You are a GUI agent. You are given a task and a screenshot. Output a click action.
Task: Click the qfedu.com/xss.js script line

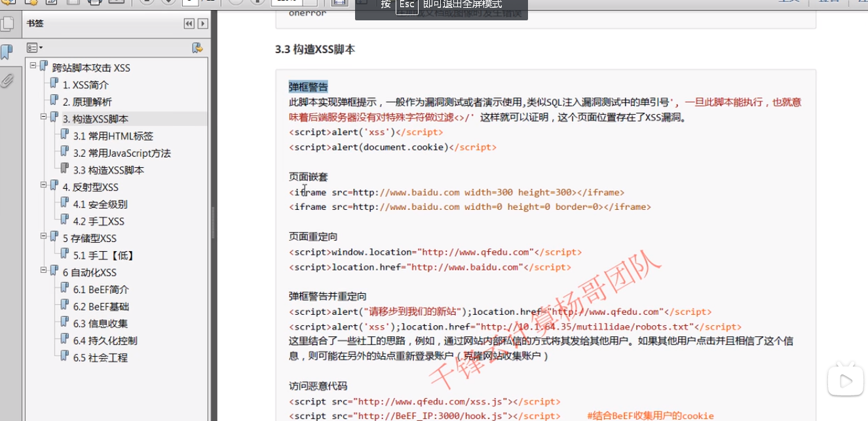tap(425, 401)
